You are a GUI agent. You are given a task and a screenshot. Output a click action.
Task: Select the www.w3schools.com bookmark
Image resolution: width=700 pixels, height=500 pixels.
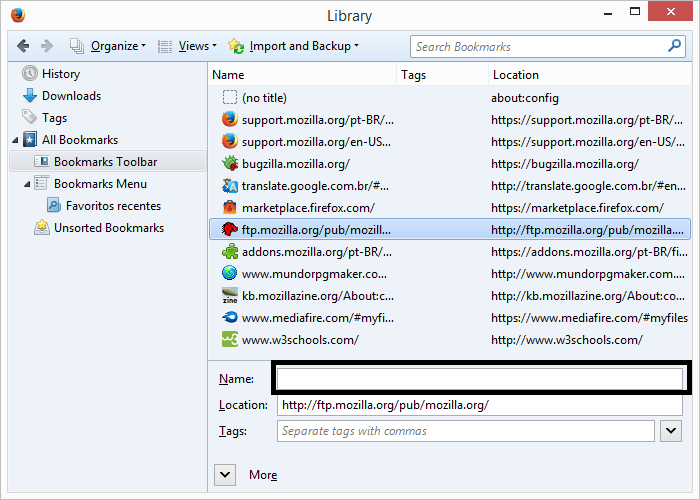[x=450, y=340]
